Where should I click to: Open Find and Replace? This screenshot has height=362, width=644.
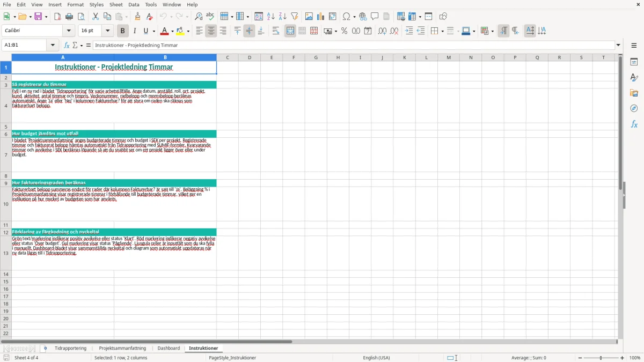[x=199, y=17]
